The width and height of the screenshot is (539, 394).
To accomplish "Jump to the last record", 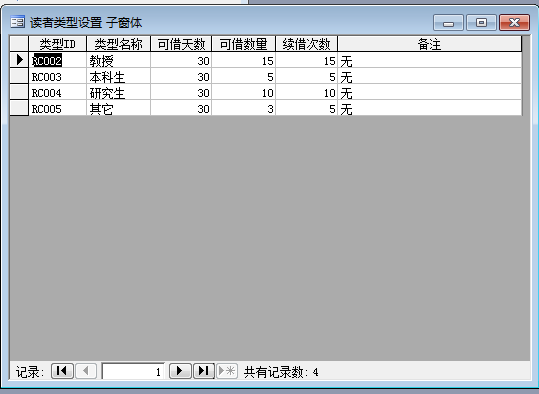I will pyautogui.click(x=204, y=371).
